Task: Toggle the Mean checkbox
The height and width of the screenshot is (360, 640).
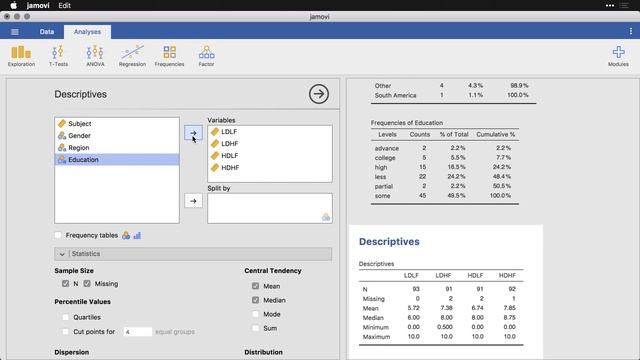Action: [x=256, y=286]
